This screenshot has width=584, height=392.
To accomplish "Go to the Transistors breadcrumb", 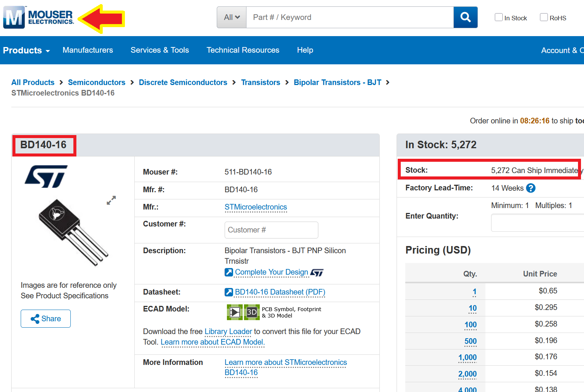I will coord(260,82).
